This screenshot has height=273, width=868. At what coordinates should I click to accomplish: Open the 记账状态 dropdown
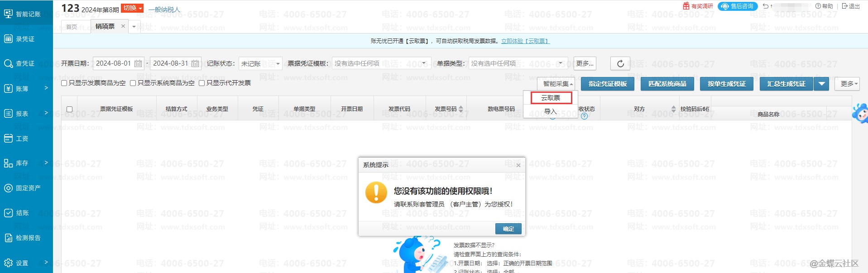click(260, 64)
